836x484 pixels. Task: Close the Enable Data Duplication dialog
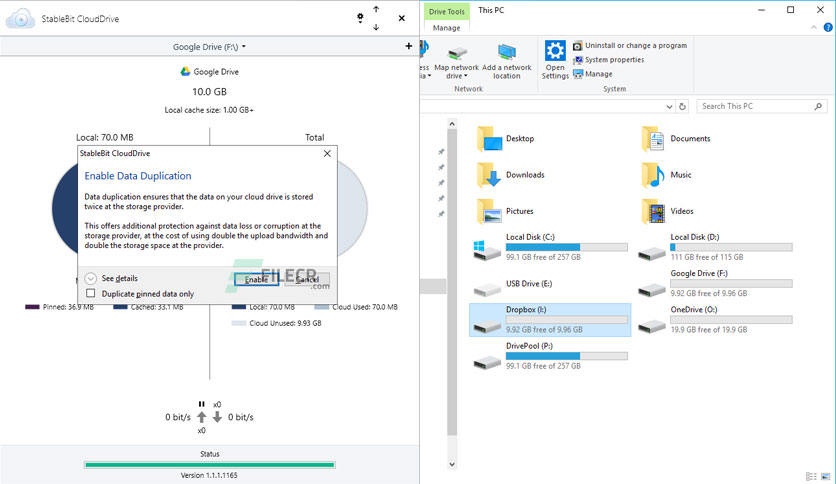click(x=327, y=154)
